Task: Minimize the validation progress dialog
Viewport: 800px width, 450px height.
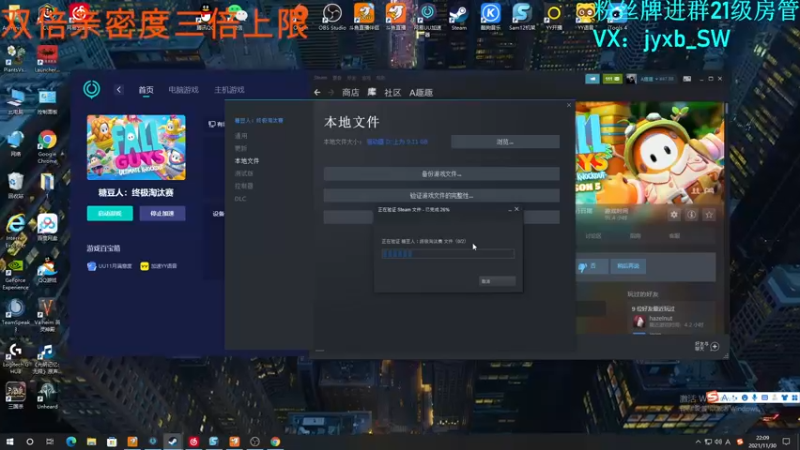Action: 510,209
